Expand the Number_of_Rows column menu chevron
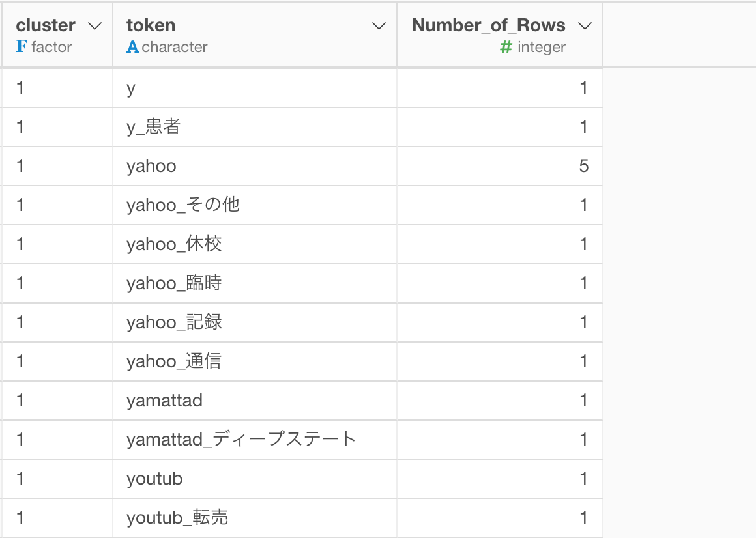756x538 pixels. point(585,26)
